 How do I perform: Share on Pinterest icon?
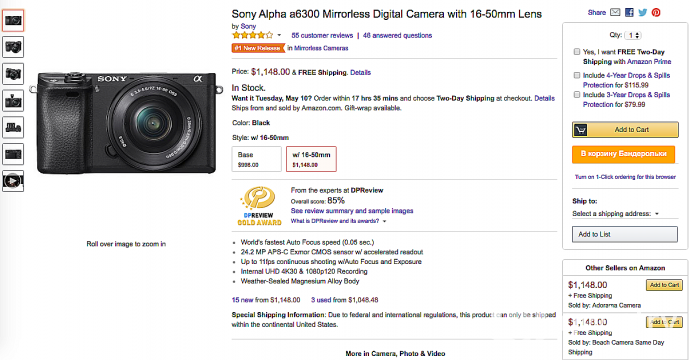pyautogui.click(x=656, y=12)
